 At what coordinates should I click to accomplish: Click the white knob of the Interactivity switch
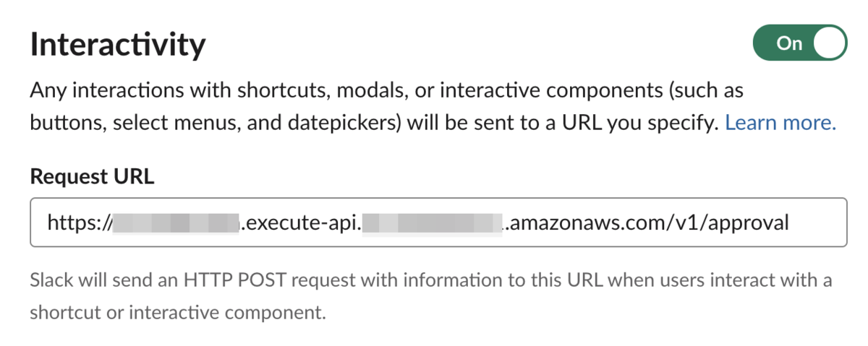click(x=828, y=43)
